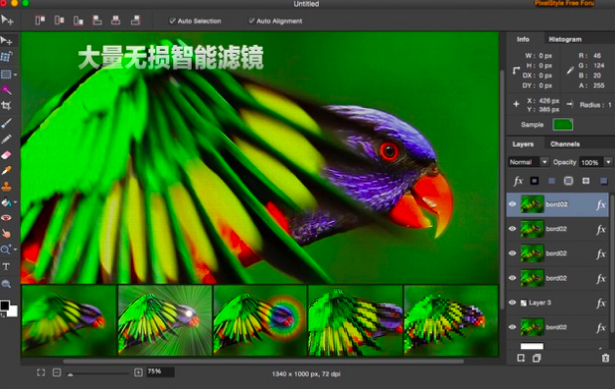Select the Layer 3 row
The height and width of the screenshot is (389, 615).
point(557,303)
